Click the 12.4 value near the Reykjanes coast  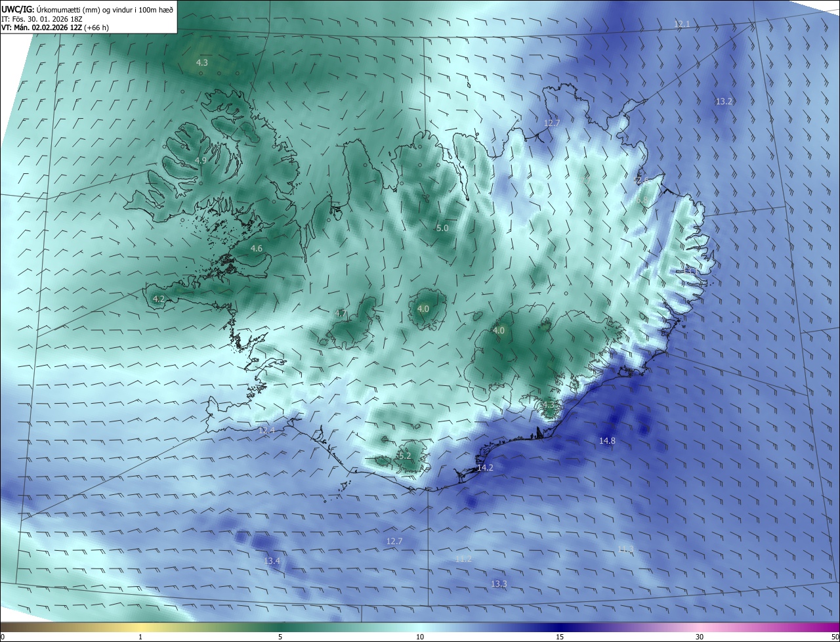pyautogui.click(x=266, y=430)
